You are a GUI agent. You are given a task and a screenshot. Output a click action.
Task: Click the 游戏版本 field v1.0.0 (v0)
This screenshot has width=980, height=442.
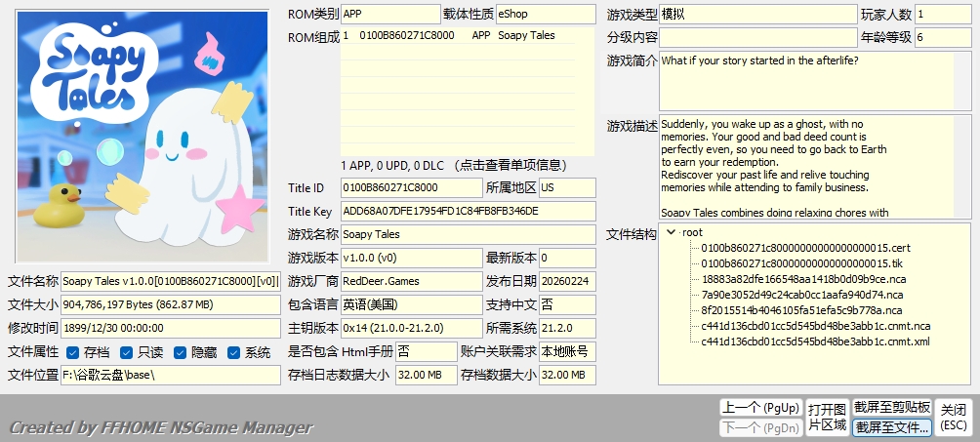412,258
